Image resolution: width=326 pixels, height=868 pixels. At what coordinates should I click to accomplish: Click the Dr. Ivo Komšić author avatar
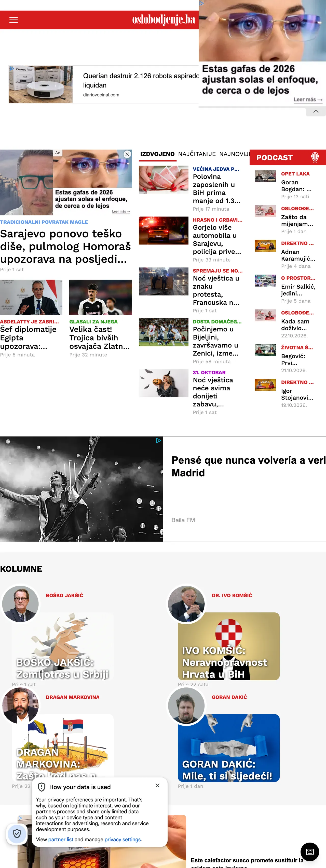pyautogui.click(x=186, y=604)
